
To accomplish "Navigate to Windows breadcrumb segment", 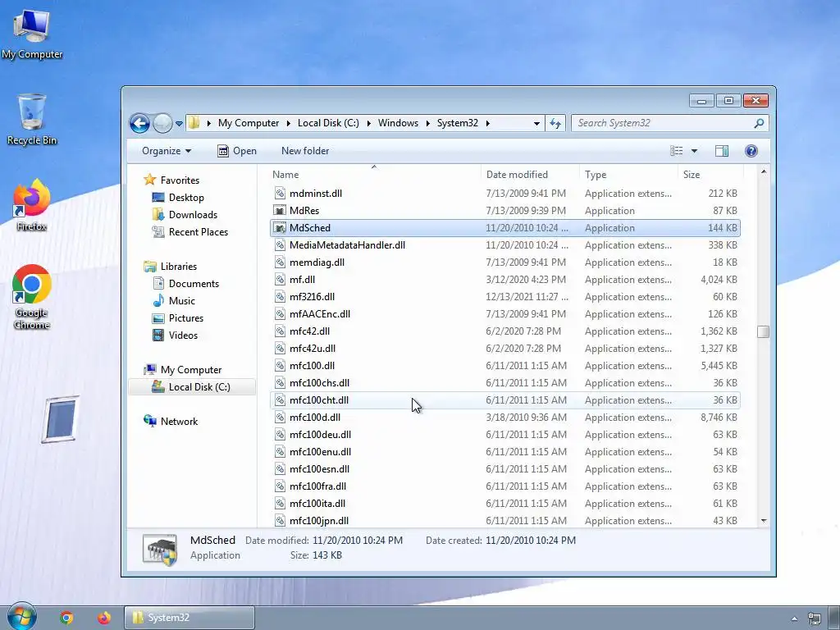I will tap(398, 123).
